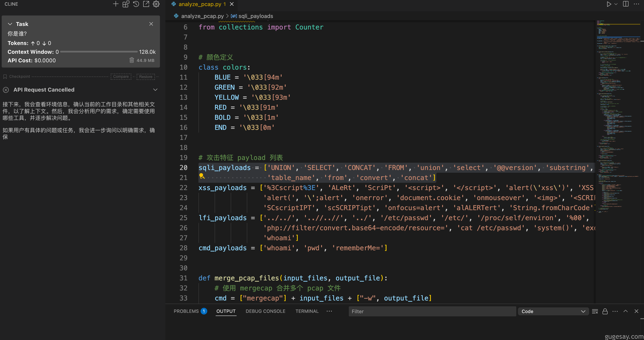This screenshot has height=340, width=644.
Task: Click the 'Tokens:' usage line
Action: (x=29, y=43)
